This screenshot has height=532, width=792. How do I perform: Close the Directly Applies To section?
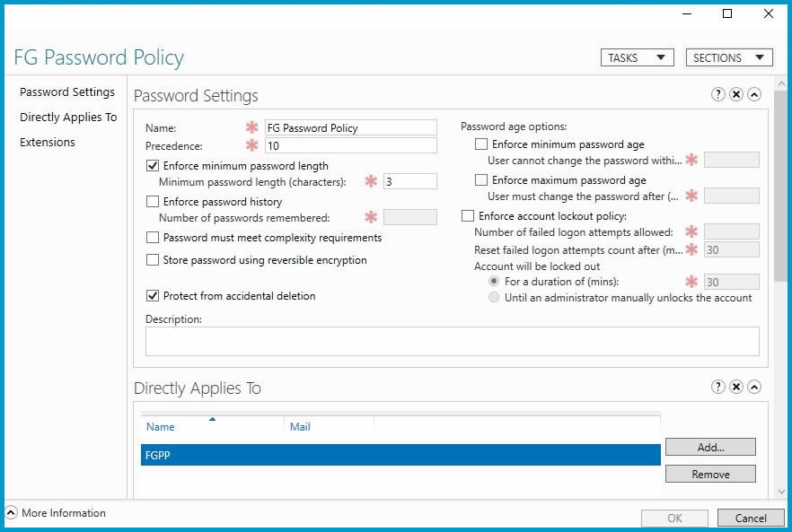click(x=736, y=387)
